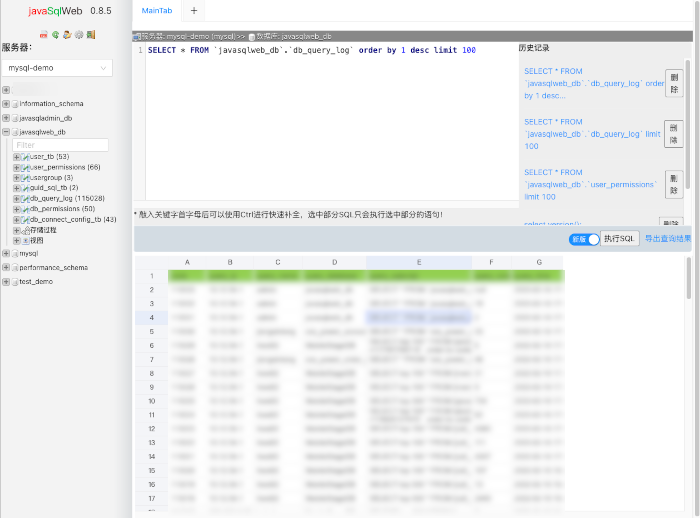Viewport: 700px width, 518px height.
Task: Switch to the MainTab tab
Action: (x=157, y=11)
